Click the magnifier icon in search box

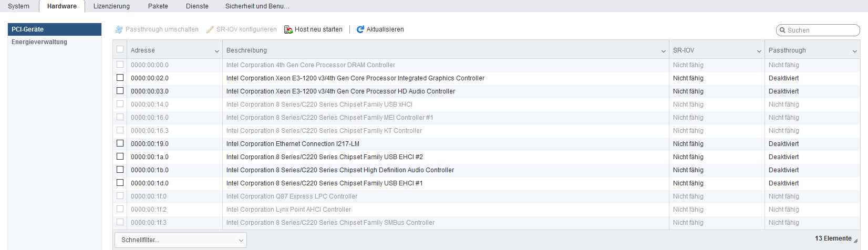782,30
